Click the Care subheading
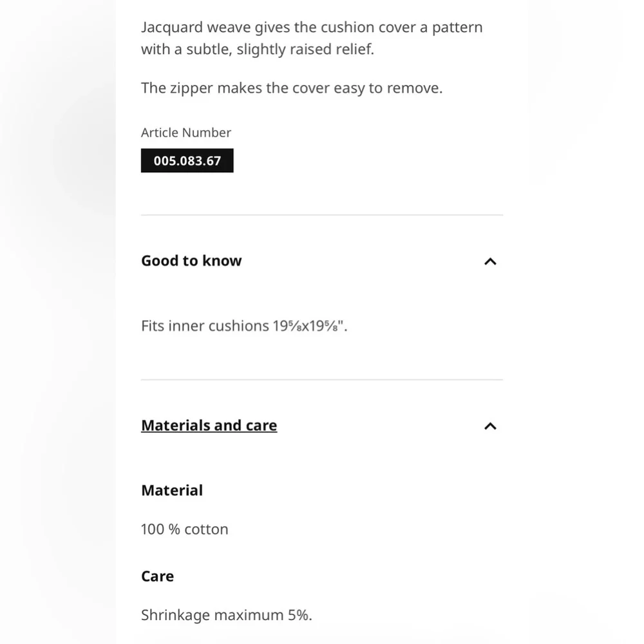 click(x=157, y=576)
